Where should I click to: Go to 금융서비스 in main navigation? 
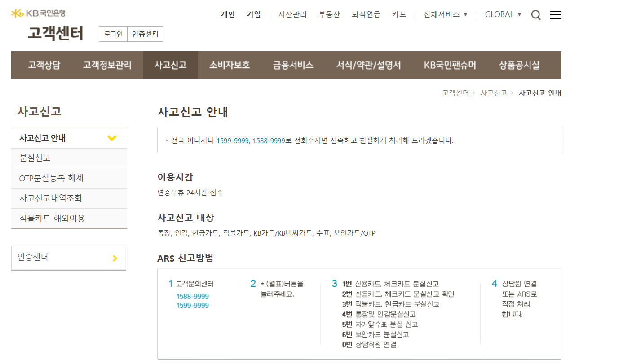[293, 65]
